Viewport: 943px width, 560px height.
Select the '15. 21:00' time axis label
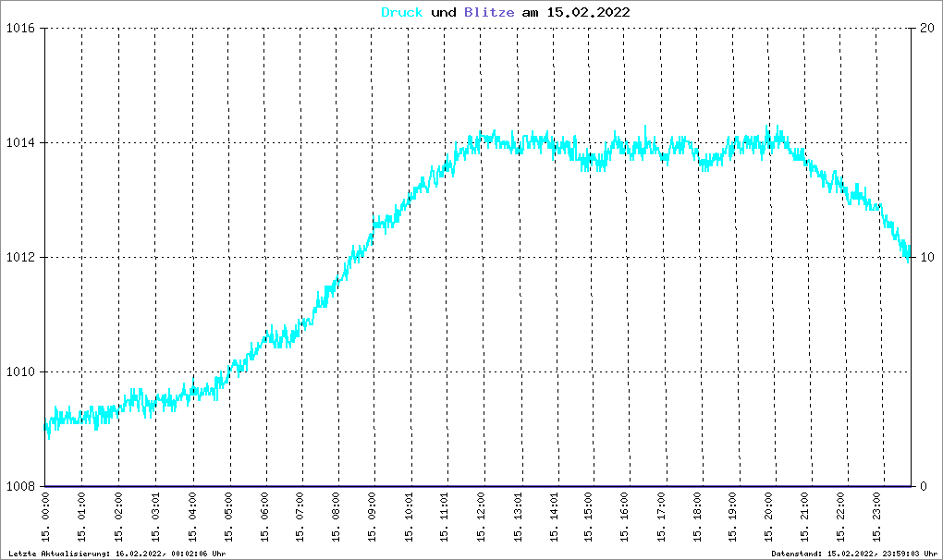click(x=805, y=517)
